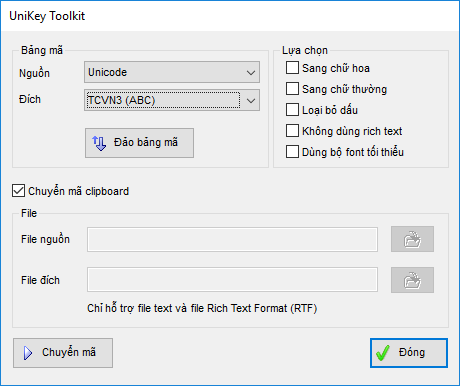Uncheck Chuyển mã clipboard
This screenshot has height=386, width=460.
(x=18, y=191)
